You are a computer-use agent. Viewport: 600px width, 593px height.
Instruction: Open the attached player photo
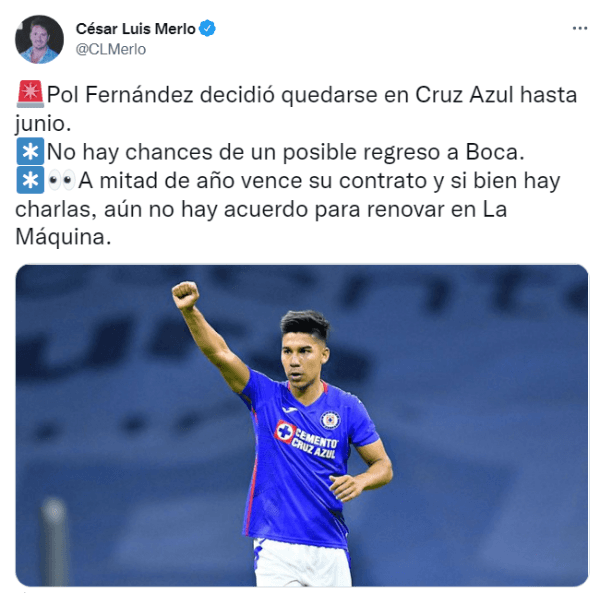302,425
